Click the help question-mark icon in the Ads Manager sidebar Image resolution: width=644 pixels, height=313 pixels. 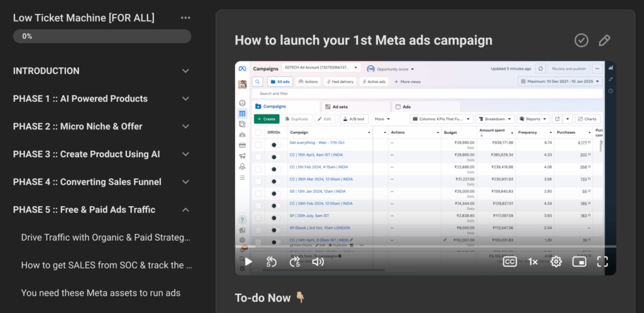(x=242, y=219)
